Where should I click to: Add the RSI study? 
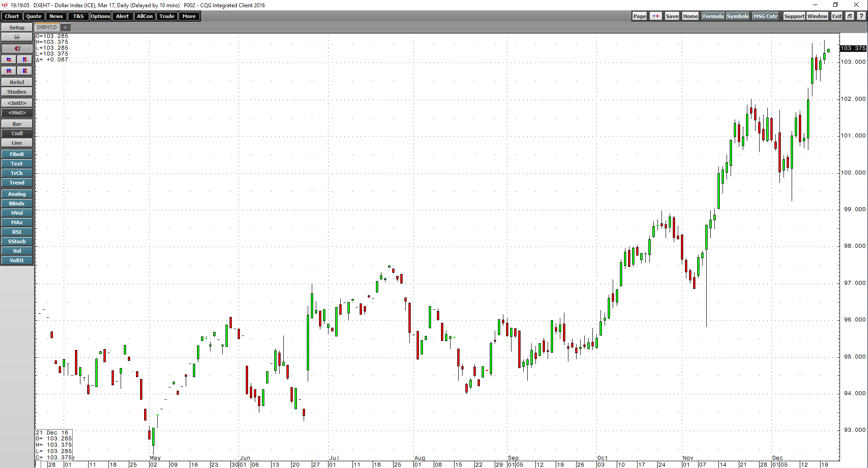tap(17, 232)
